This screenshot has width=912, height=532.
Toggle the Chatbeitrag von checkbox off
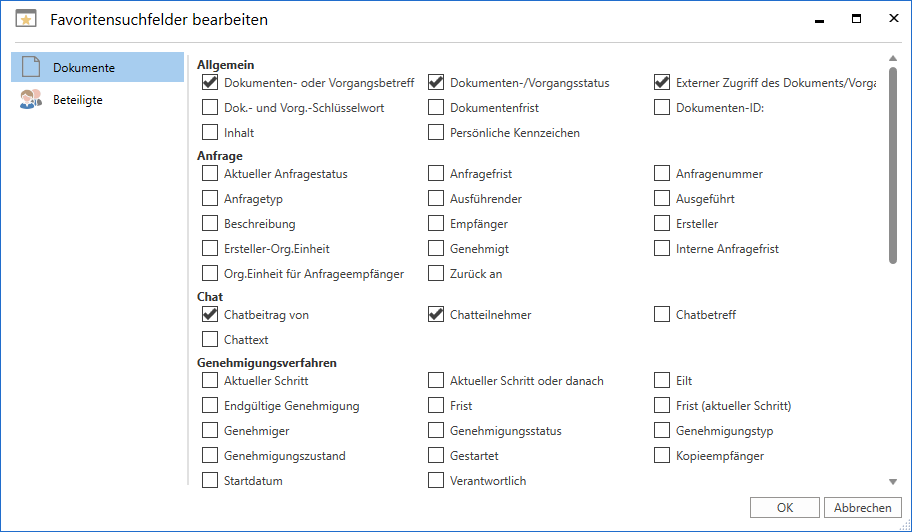click(210, 315)
